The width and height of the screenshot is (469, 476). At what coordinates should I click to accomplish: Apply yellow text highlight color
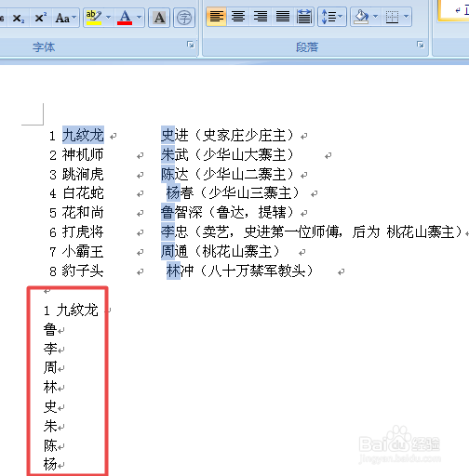94,18
